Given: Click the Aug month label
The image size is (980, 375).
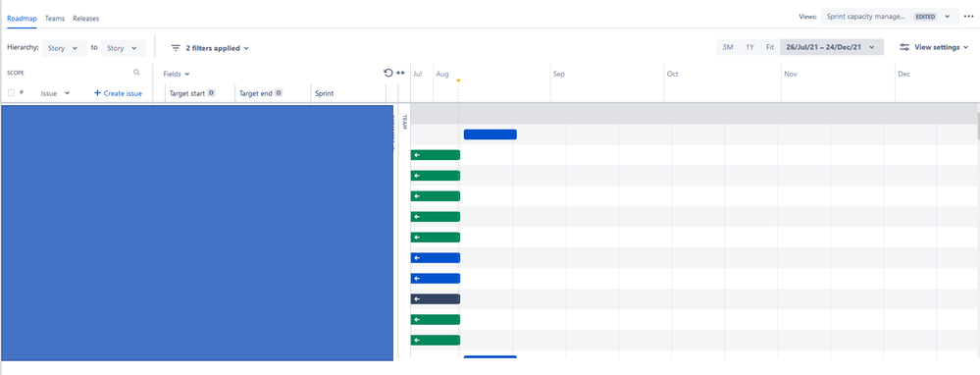Looking at the screenshot, I should pyautogui.click(x=442, y=74).
